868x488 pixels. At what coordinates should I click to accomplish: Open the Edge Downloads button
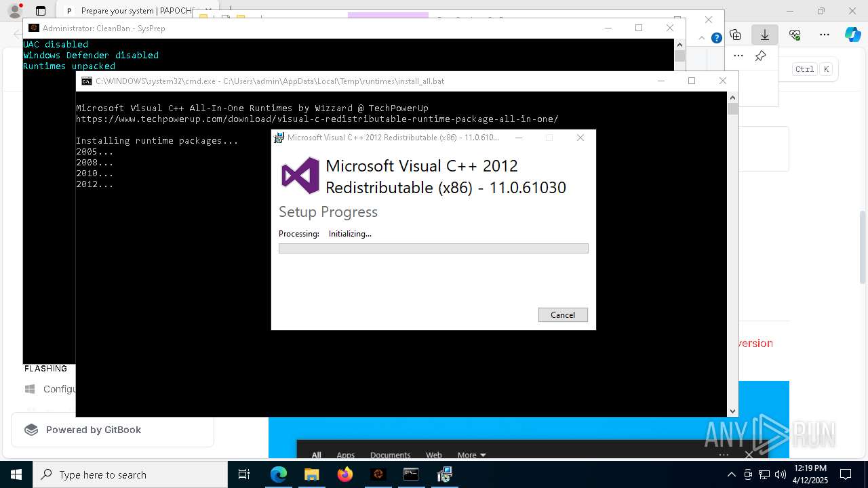pyautogui.click(x=765, y=35)
